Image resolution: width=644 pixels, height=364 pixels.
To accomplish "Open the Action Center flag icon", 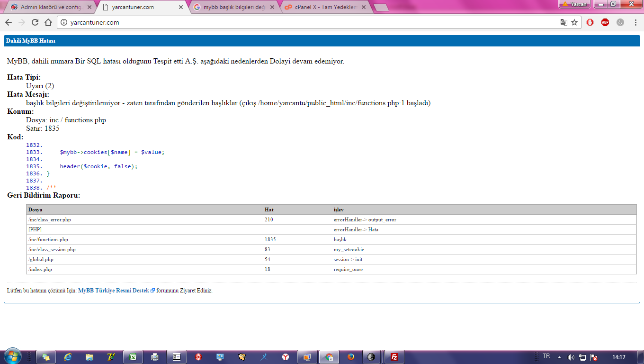I will [x=594, y=357].
